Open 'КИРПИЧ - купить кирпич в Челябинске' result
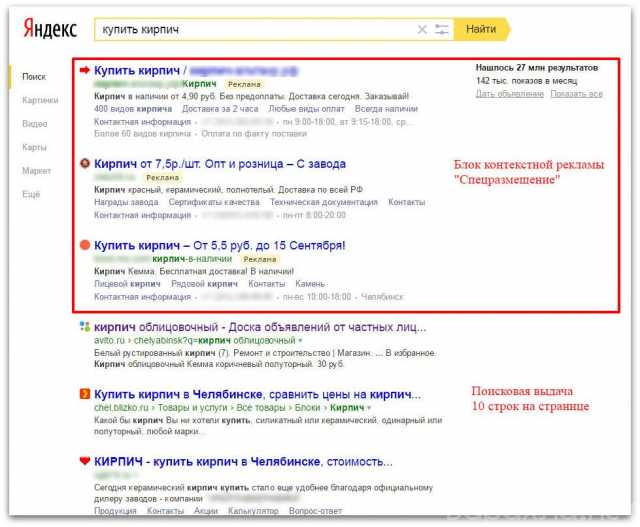 click(x=243, y=462)
